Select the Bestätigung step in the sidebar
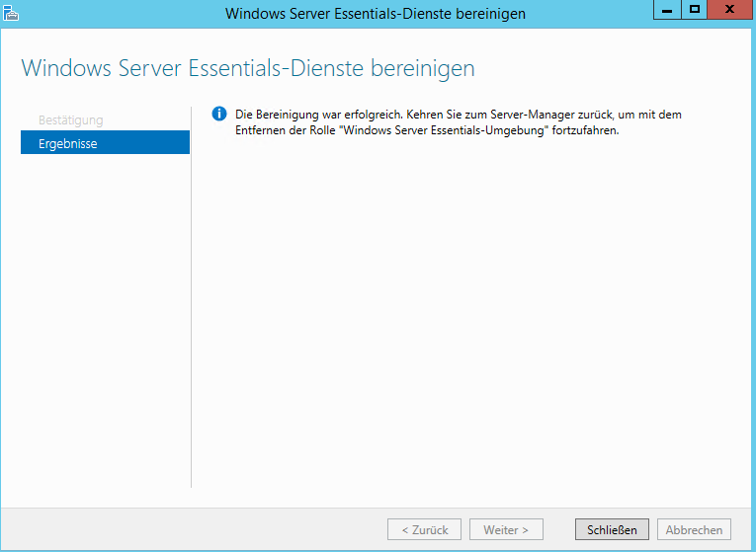This screenshot has width=756, height=552. pos(70,120)
